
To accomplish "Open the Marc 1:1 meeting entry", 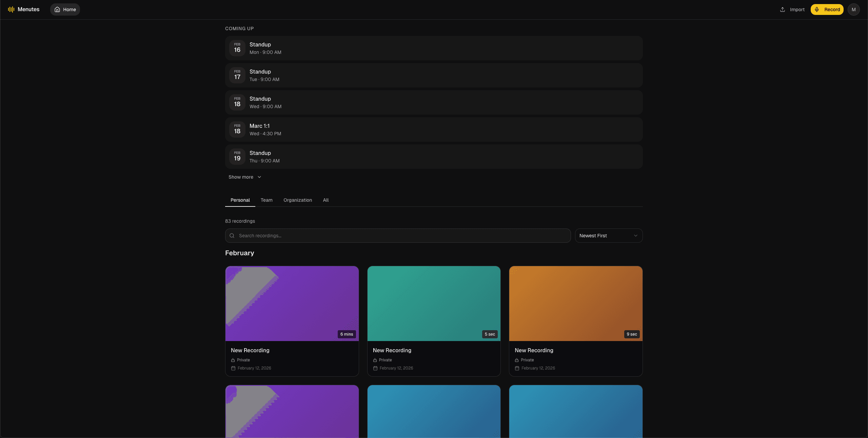I will click(434, 130).
